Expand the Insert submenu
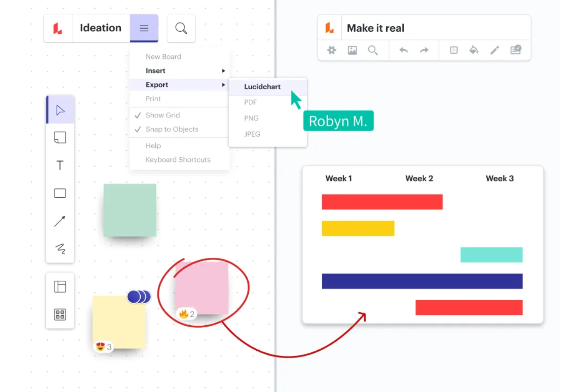The image size is (588, 392). pos(180,71)
